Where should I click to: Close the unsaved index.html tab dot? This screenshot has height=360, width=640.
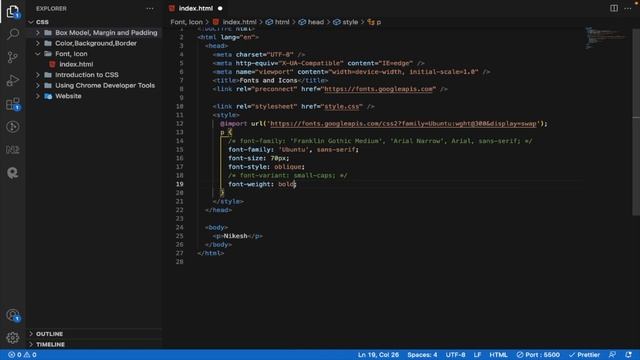pos(220,8)
